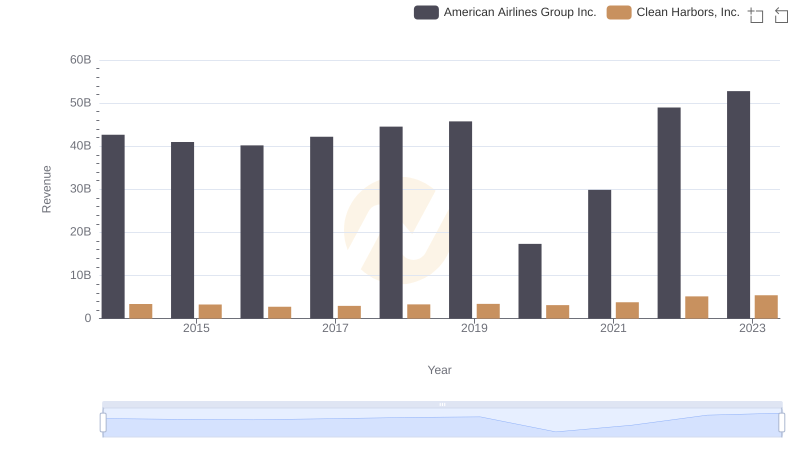This screenshot has width=800, height=461.
Task: Click the top move bar of the zoom slider
Action: (x=442, y=404)
